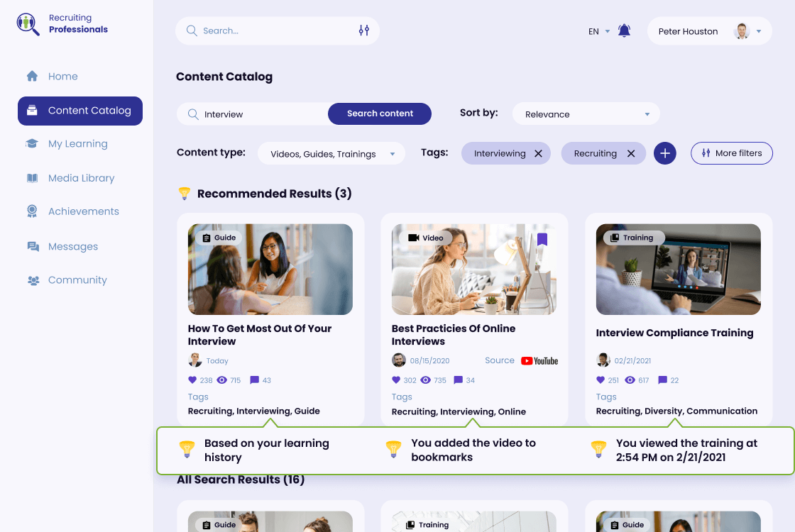This screenshot has height=532, width=795.
Task: Go to My Learning in sidebar
Action: click(77, 144)
